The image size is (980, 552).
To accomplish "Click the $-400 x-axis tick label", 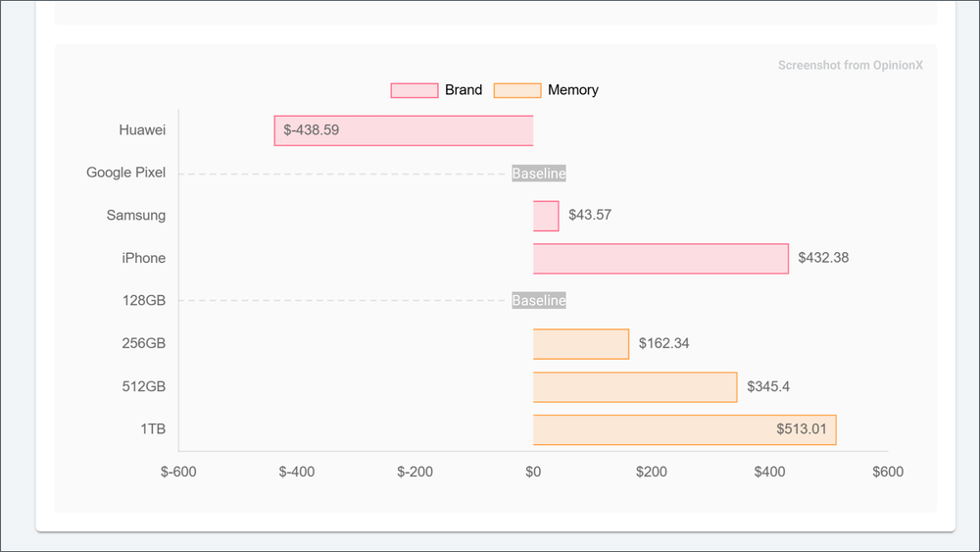I will tap(297, 472).
